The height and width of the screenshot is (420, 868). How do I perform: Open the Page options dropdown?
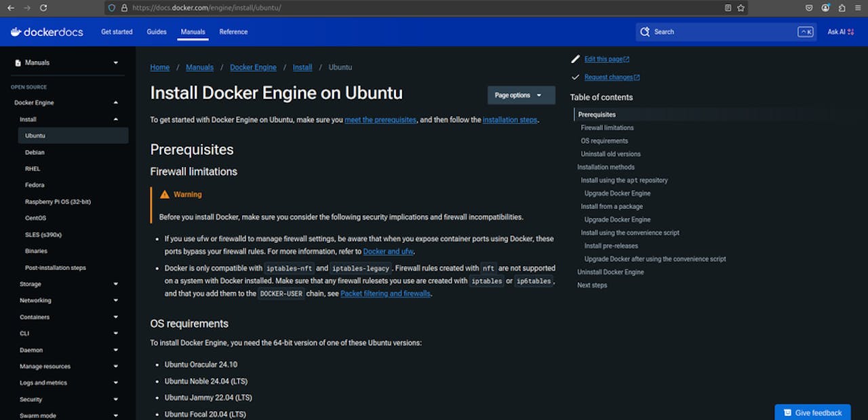click(x=521, y=95)
